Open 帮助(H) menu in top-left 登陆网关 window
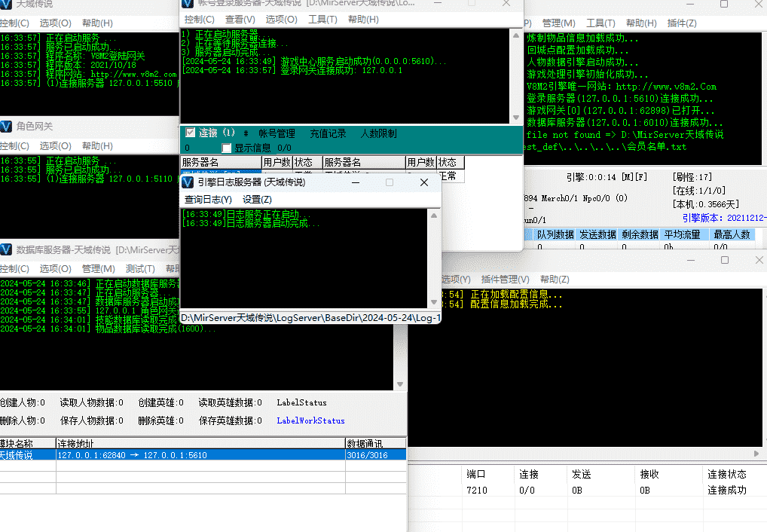 pyautogui.click(x=97, y=23)
